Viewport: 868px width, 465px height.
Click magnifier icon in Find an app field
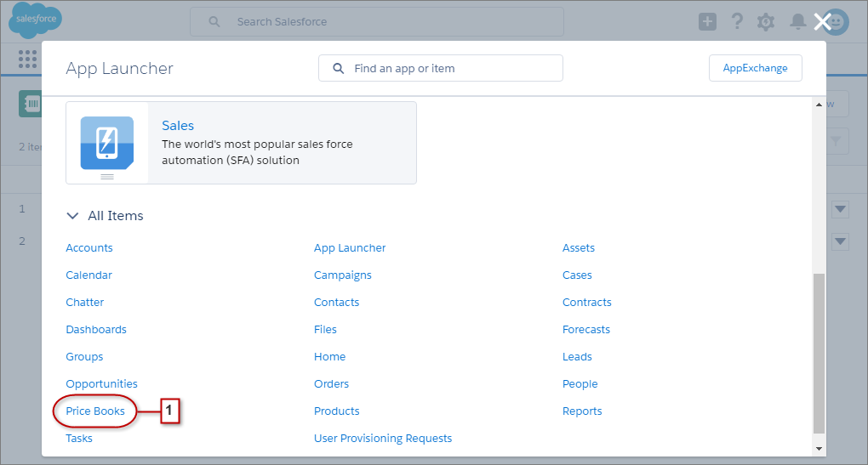338,68
